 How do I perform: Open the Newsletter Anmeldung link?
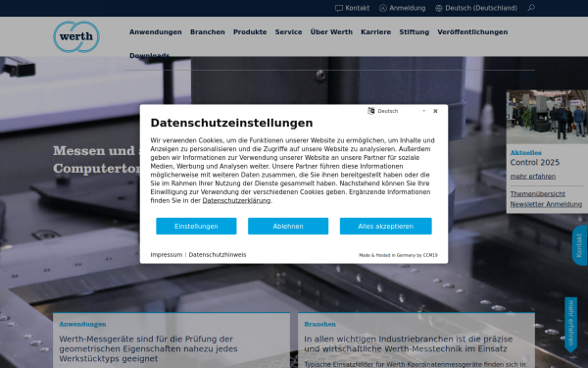point(546,204)
